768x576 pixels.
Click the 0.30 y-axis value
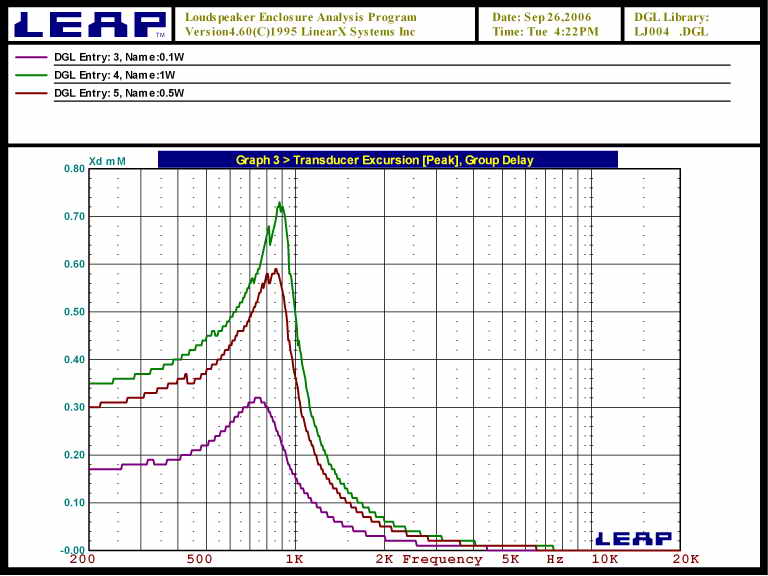(74, 407)
